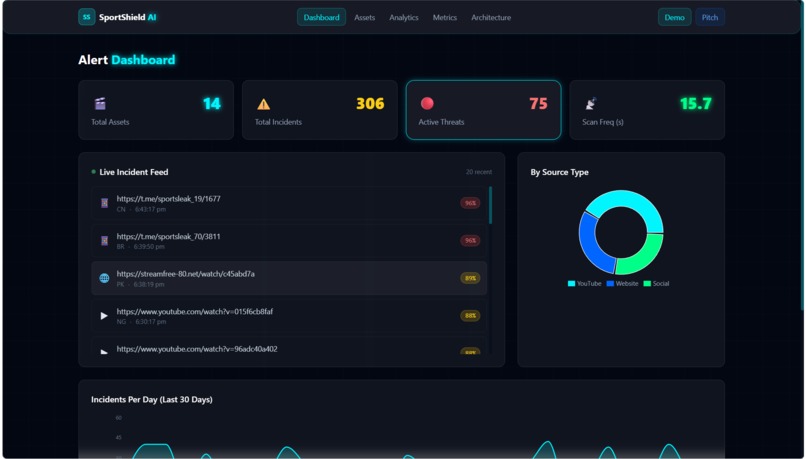Click the play icon beside 015f6cb8faf video
Screen dimensions: 806x459
click(104, 316)
